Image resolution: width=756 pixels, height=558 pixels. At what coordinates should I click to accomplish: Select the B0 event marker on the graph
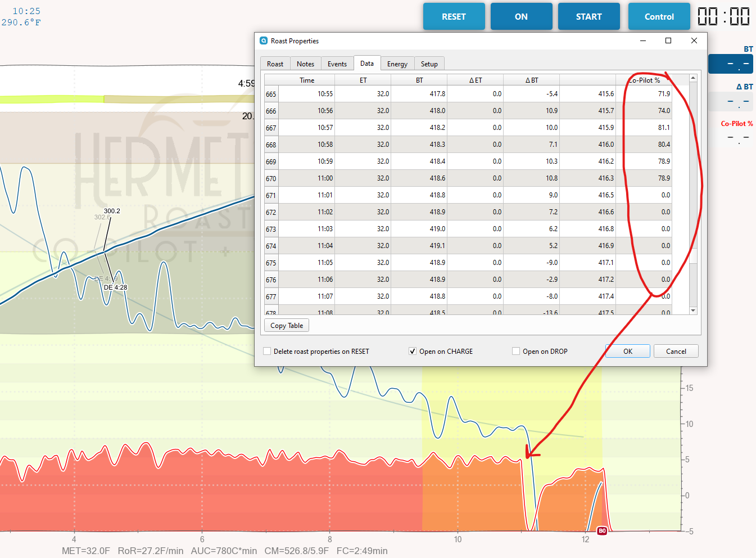pos(601,530)
